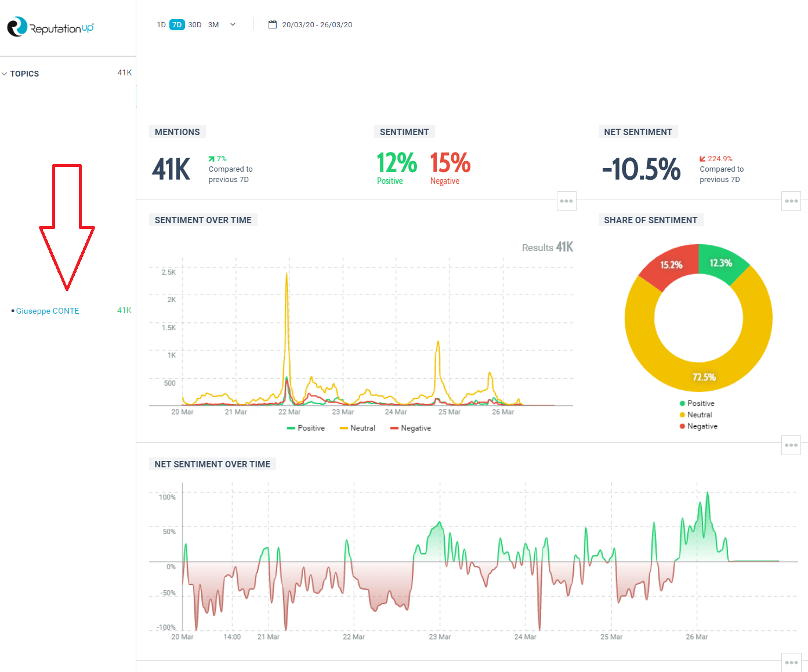Select the 1D time range

(x=161, y=24)
